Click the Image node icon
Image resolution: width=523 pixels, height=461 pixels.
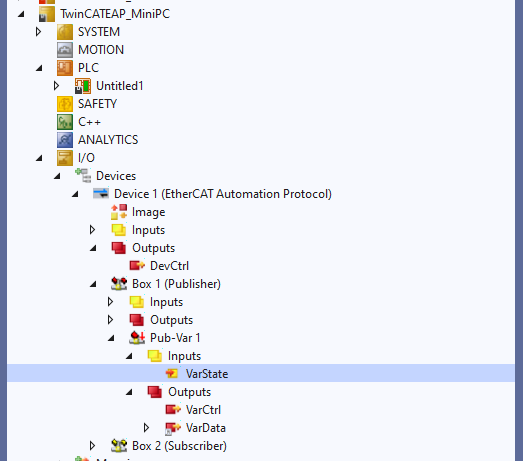point(119,212)
